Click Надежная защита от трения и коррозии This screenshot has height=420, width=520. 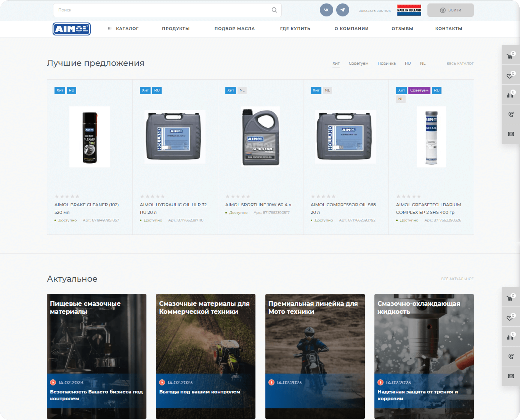(417, 395)
